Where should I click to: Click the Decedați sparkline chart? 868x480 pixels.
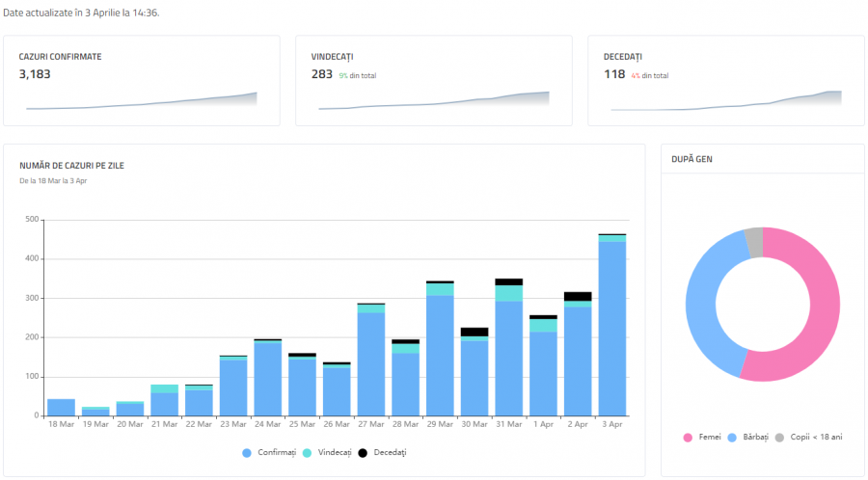(725, 101)
